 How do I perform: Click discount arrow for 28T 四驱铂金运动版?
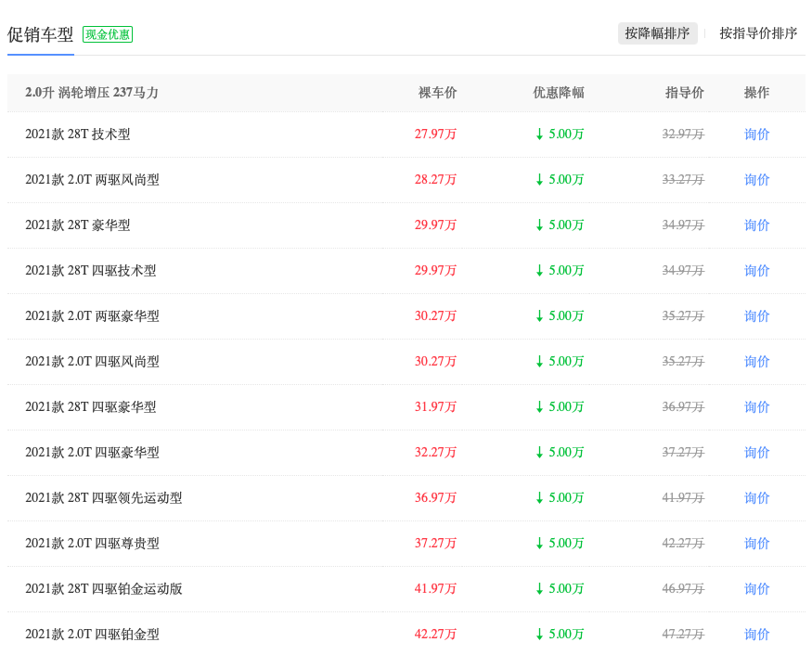tap(539, 589)
